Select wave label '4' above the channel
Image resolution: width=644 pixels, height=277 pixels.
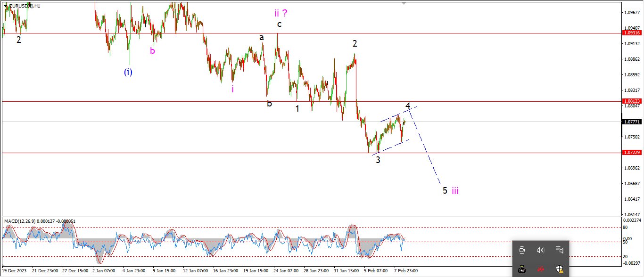click(408, 105)
